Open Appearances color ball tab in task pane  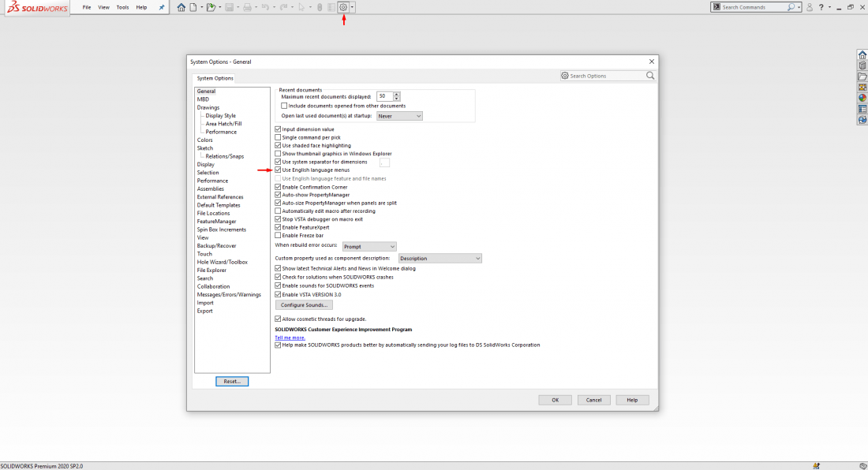point(862,98)
